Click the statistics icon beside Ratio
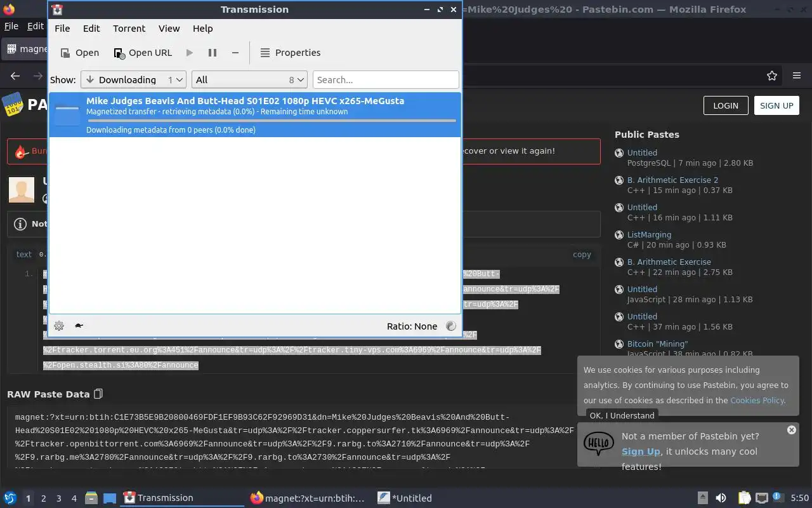Screen dimensions: 812x508 [x=451, y=326]
